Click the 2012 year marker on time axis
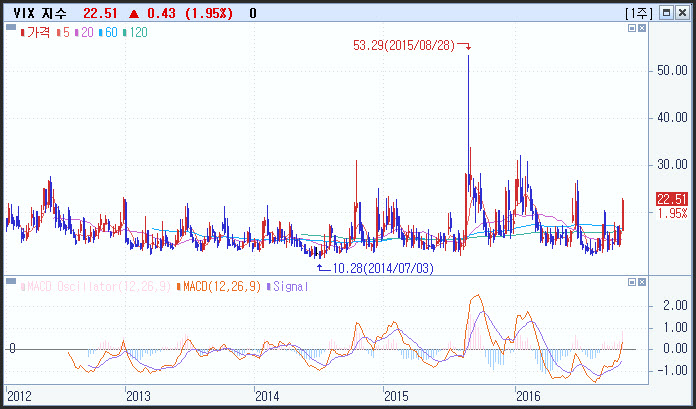Screen dimensions: 696x409 (x=22, y=395)
